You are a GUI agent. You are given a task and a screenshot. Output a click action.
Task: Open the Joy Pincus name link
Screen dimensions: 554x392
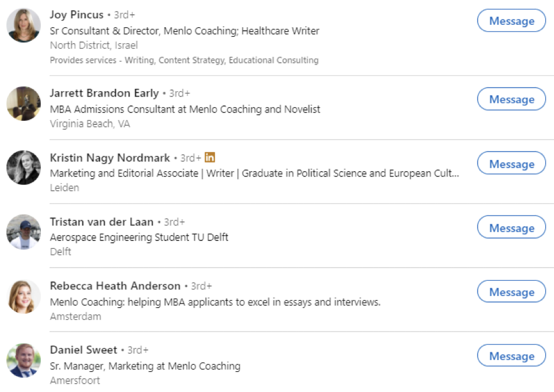coord(77,15)
